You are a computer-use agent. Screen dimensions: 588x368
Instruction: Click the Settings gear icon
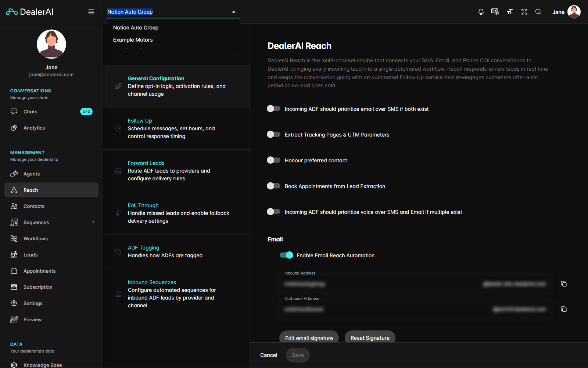tap(14, 303)
